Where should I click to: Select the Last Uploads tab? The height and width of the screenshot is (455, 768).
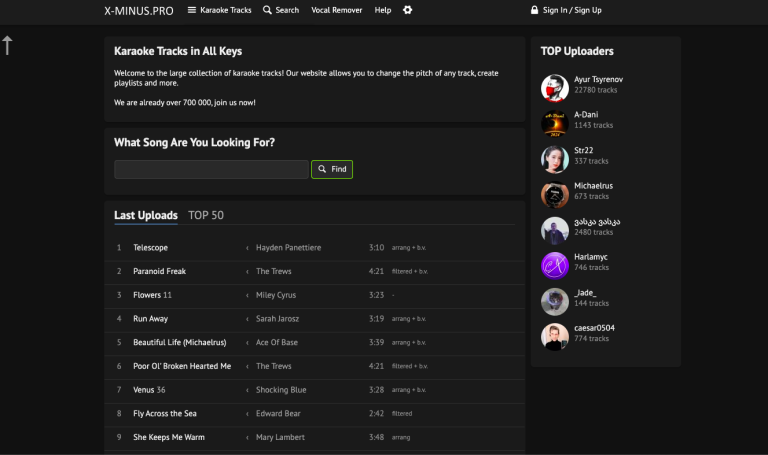(145, 215)
